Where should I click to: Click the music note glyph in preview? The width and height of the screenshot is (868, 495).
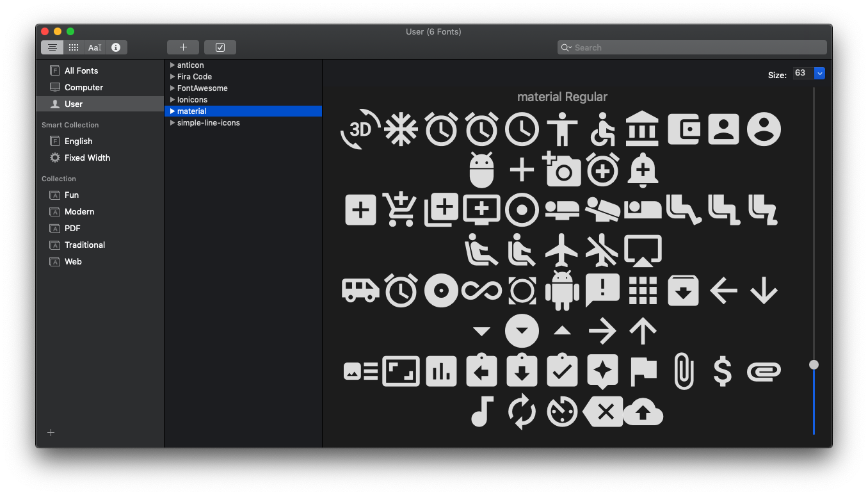point(482,412)
